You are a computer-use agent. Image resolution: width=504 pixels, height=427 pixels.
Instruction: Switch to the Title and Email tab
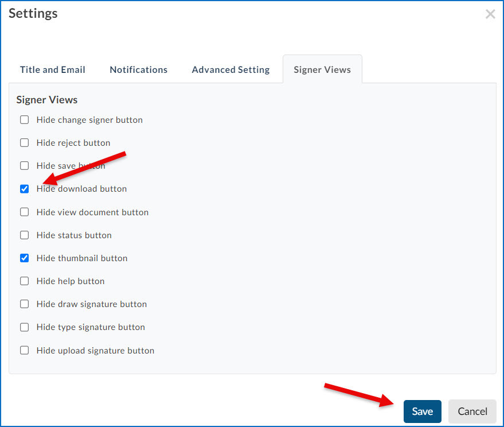point(53,69)
